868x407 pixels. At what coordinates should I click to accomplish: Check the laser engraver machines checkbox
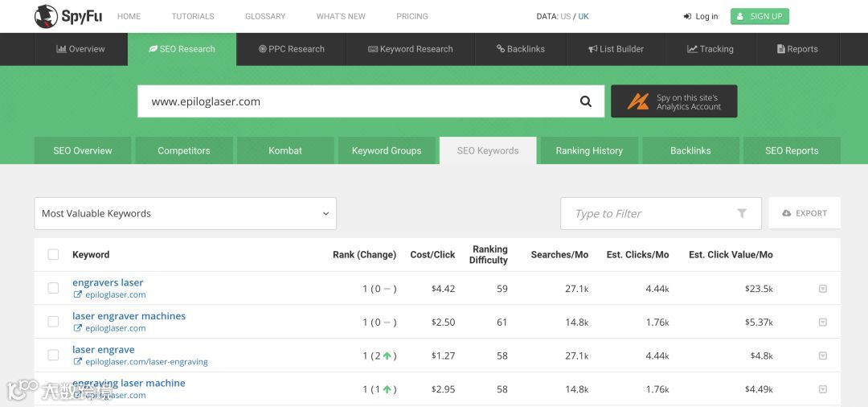53,321
